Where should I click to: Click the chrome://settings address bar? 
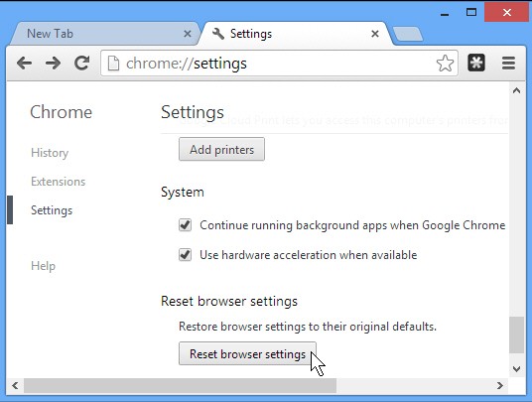(279, 64)
